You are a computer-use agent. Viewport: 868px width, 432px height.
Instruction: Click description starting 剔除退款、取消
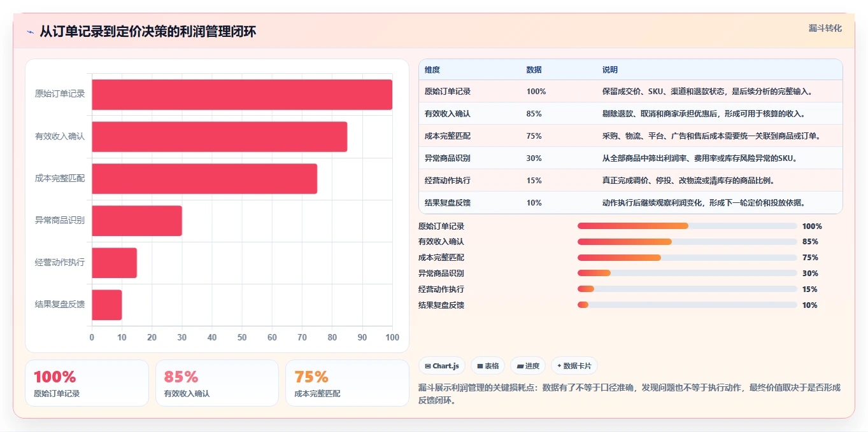[704, 114]
